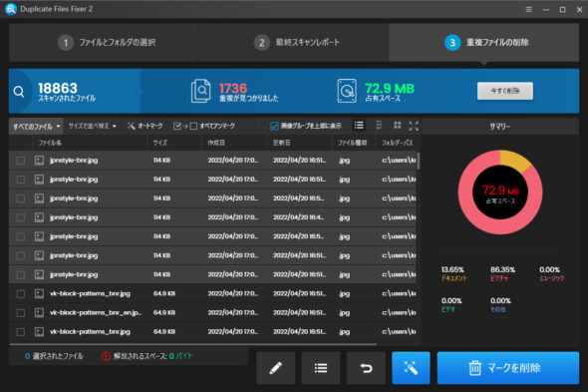
Task: Click 64.9 KB size in vk-block-patterns_bnr_en row
Action: tap(164, 313)
